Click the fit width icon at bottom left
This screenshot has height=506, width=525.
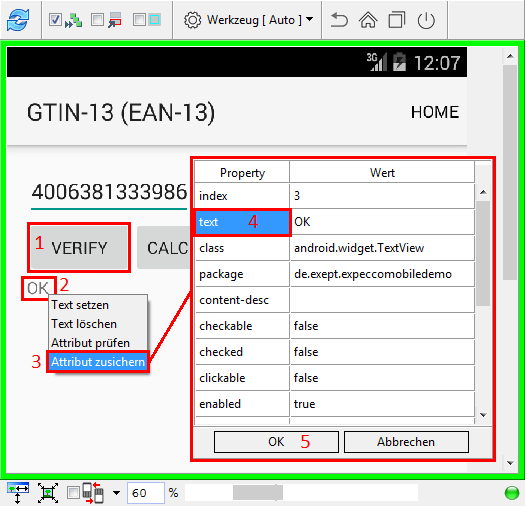coord(18,493)
